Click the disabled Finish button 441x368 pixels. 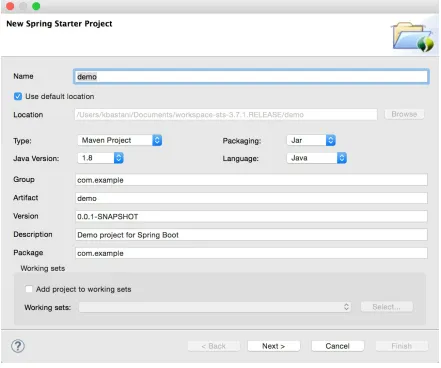[402, 346]
